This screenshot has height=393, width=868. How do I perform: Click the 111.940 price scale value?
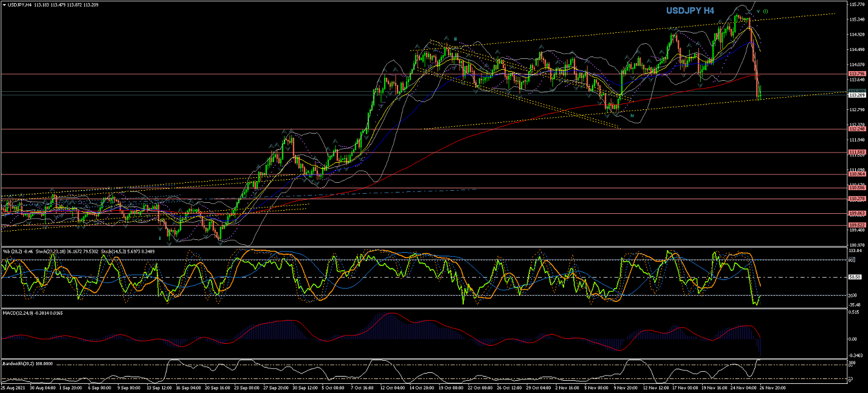click(x=858, y=140)
